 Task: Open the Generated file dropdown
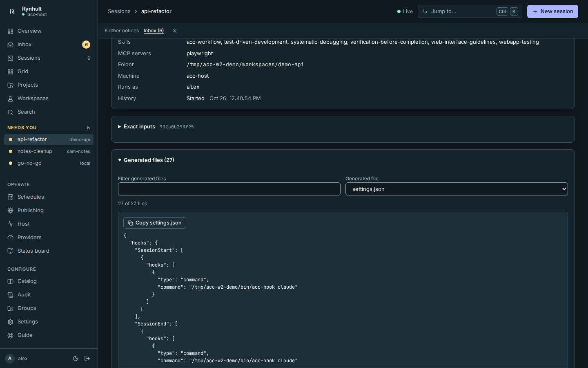tap(457, 189)
